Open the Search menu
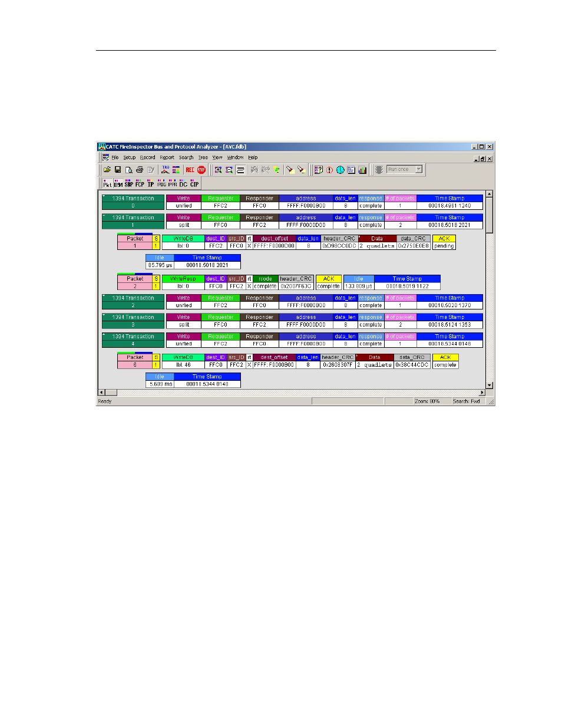562x728 pixels. pos(186,157)
